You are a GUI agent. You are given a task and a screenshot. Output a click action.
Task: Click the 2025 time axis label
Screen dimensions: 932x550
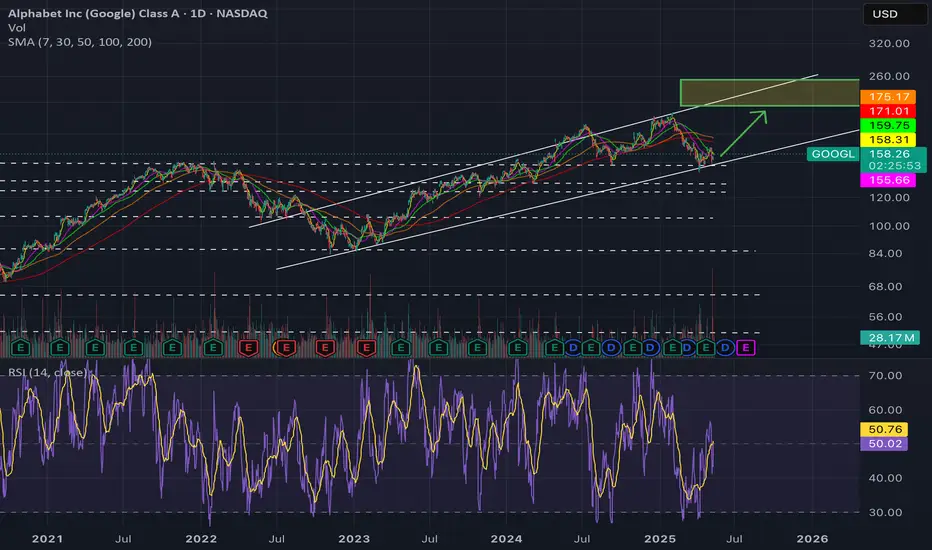point(660,539)
